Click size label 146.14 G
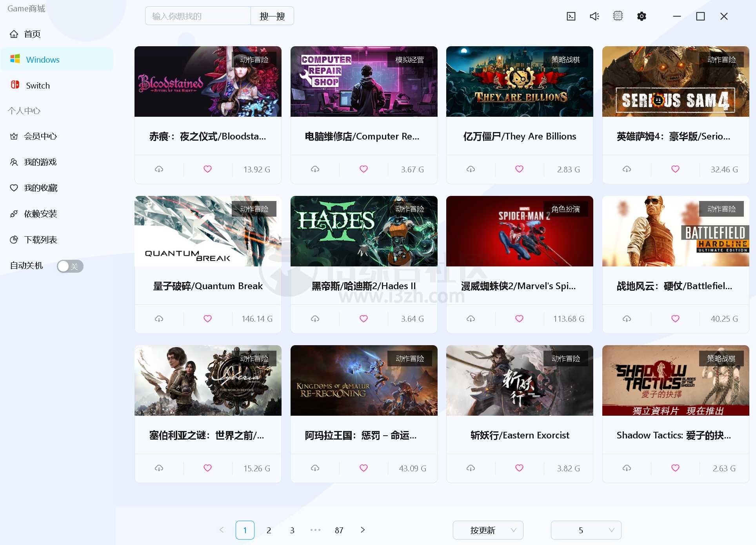 pyautogui.click(x=257, y=319)
